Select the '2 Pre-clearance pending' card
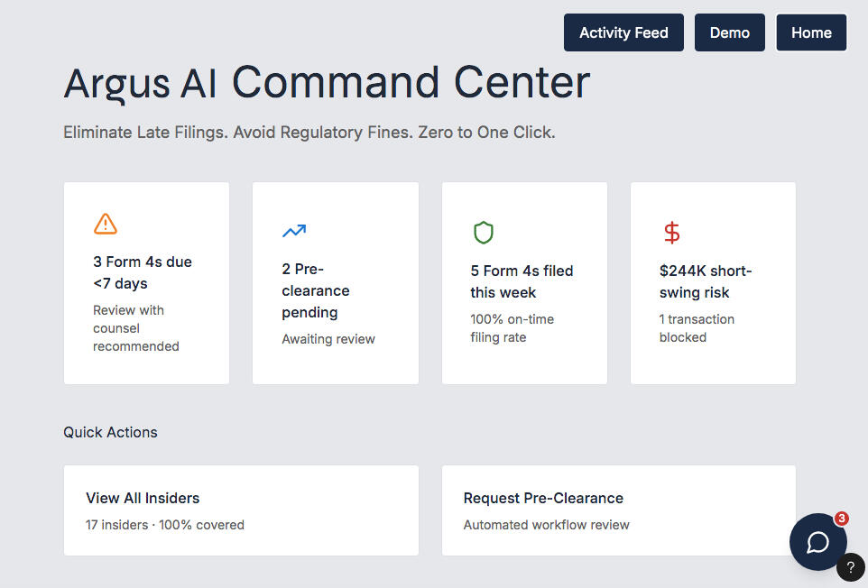868x588 pixels. pyautogui.click(x=335, y=283)
